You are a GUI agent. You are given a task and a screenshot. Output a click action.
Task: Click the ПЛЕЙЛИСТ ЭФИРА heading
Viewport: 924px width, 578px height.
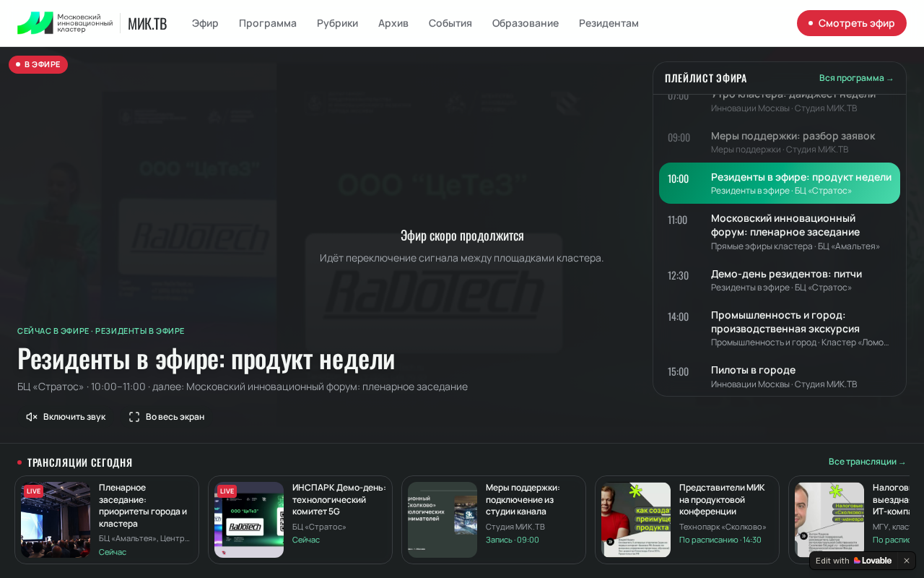706,78
